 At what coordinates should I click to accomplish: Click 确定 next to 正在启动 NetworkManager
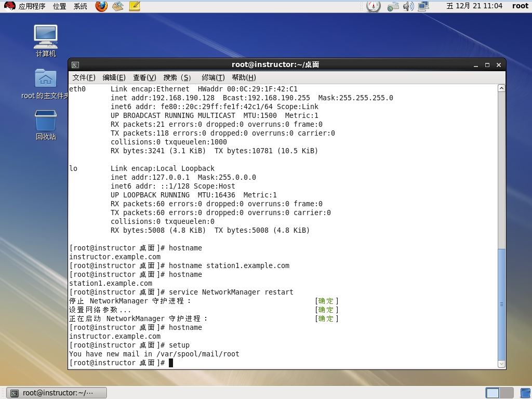[326, 318]
